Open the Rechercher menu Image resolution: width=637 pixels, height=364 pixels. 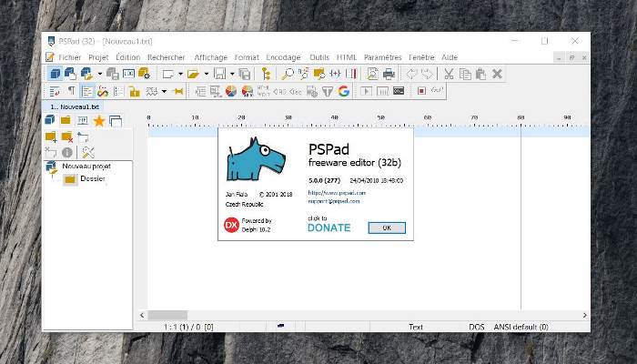click(167, 57)
